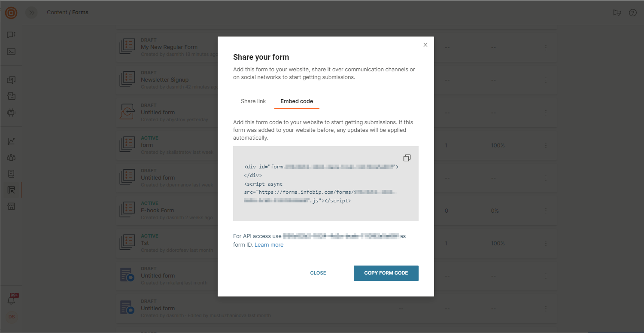Open three-dot menu for Newsletter Signup form
Viewport: 644px width, 333px height.
pyautogui.click(x=546, y=80)
